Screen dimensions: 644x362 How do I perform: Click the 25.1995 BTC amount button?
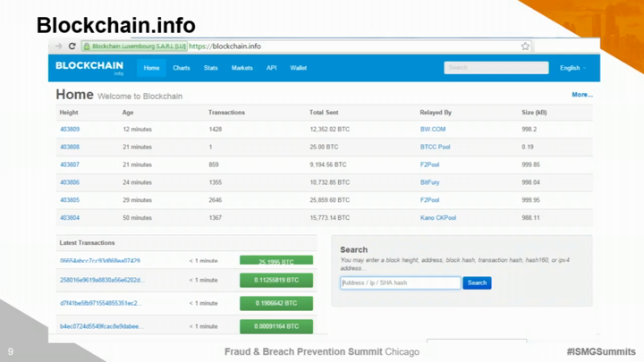[276, 260]
